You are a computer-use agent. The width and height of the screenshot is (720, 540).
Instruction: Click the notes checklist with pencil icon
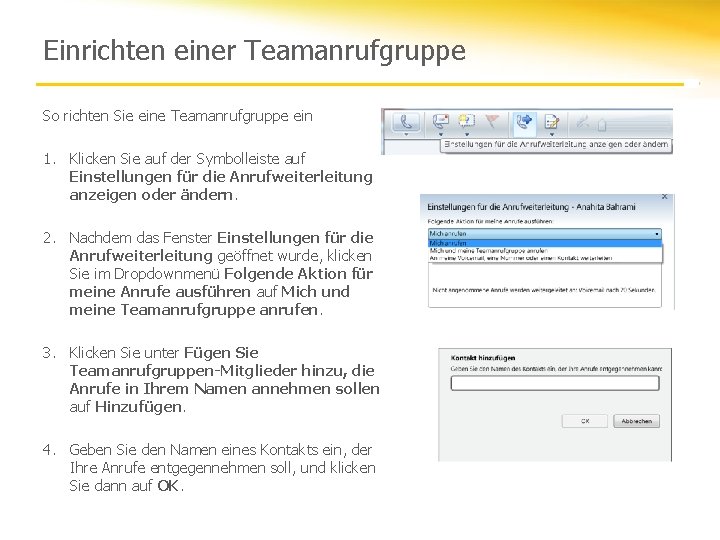click(551, 122)
